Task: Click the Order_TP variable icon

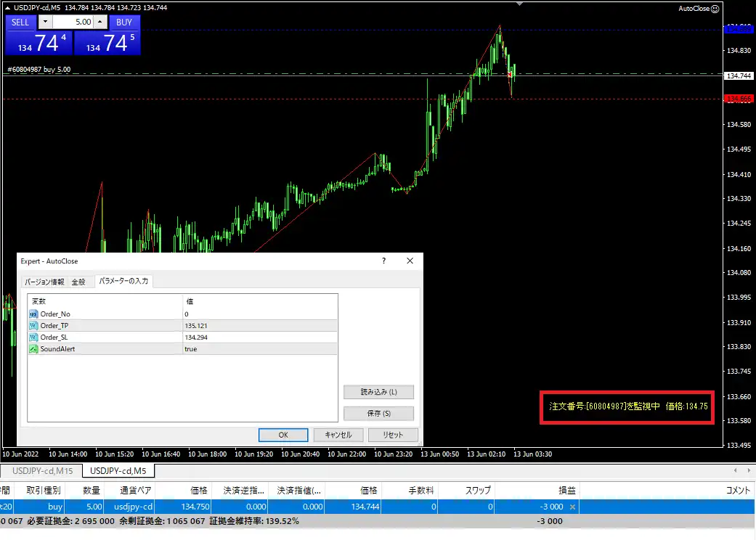Action: click(x=33, y=325)
